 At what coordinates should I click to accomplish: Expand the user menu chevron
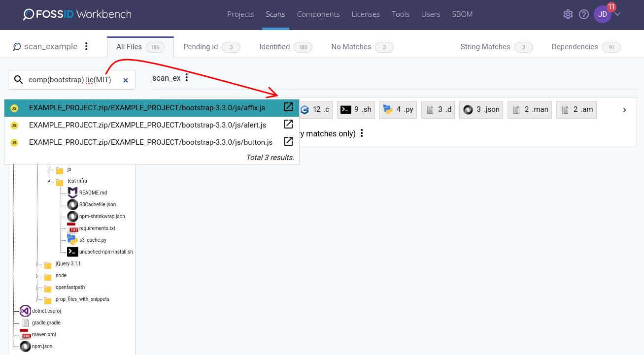(x=617, y=14)
